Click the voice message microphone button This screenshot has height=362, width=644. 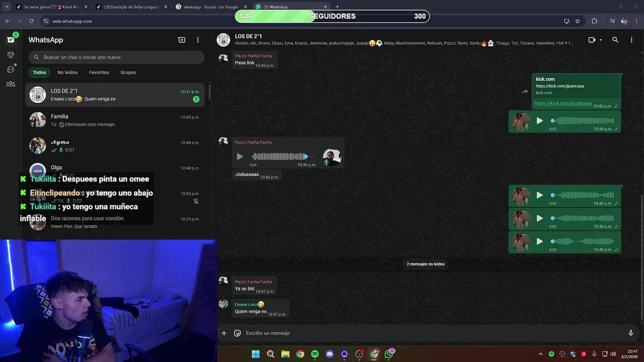(630, 333)
